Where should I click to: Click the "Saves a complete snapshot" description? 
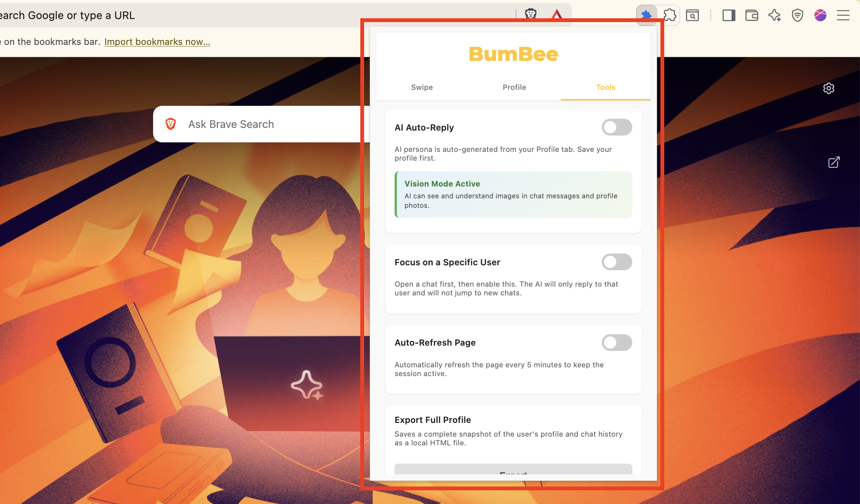point(508,439)
